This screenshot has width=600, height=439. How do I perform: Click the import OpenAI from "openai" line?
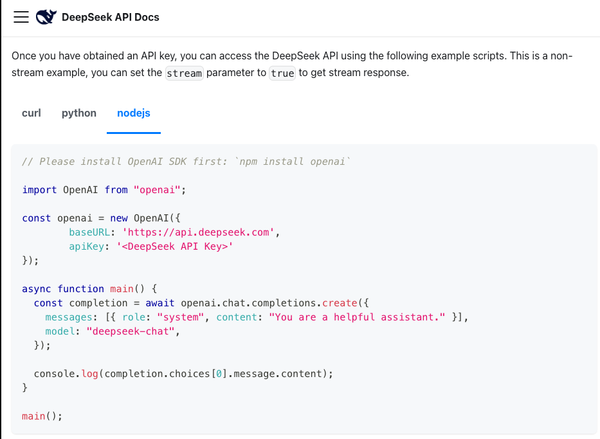[104, 190]
